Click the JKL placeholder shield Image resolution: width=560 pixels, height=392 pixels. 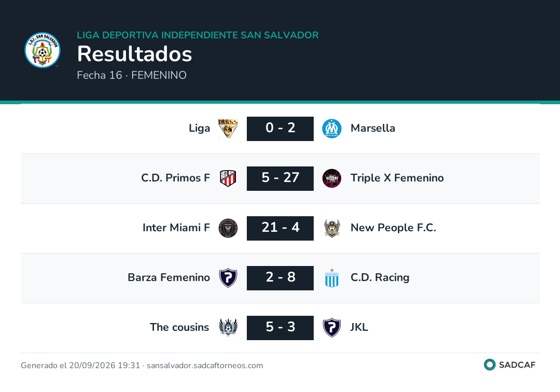click(332, 327)
